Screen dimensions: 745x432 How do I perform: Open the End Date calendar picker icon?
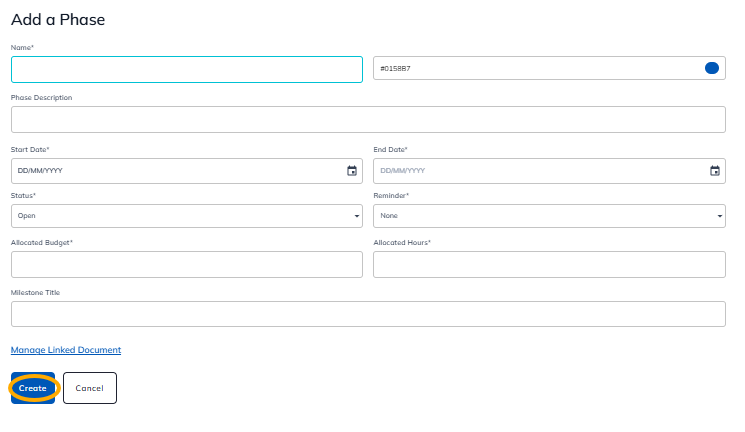(714, 171)
